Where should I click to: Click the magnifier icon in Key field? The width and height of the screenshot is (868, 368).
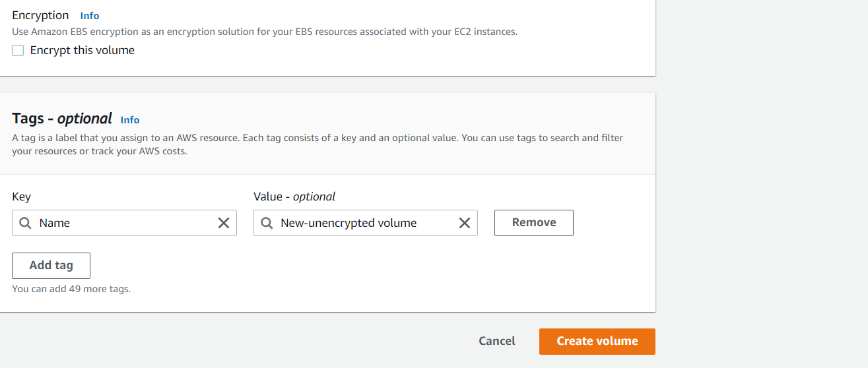click(x=25, y=223)
